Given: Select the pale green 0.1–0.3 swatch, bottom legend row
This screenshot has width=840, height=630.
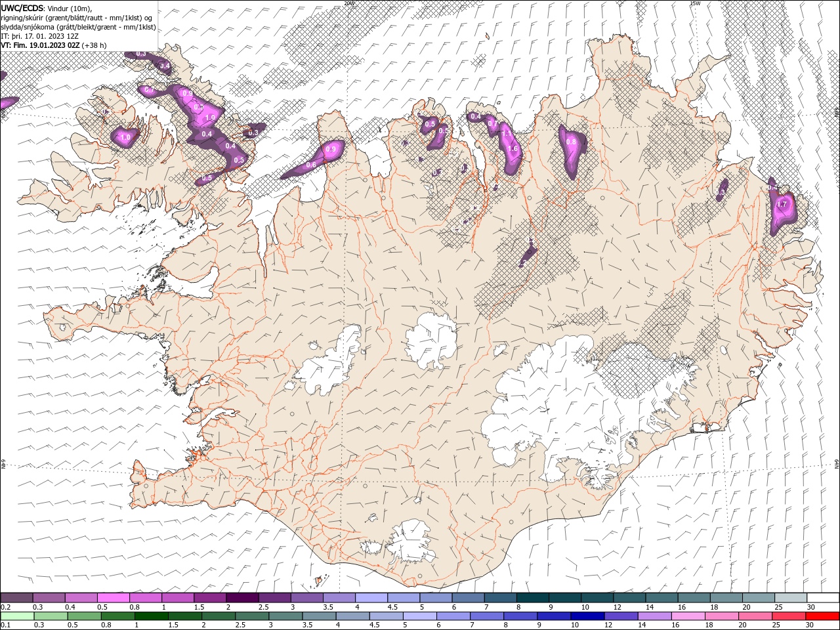Looking at the screenshot, I should (x=17, y=616).
